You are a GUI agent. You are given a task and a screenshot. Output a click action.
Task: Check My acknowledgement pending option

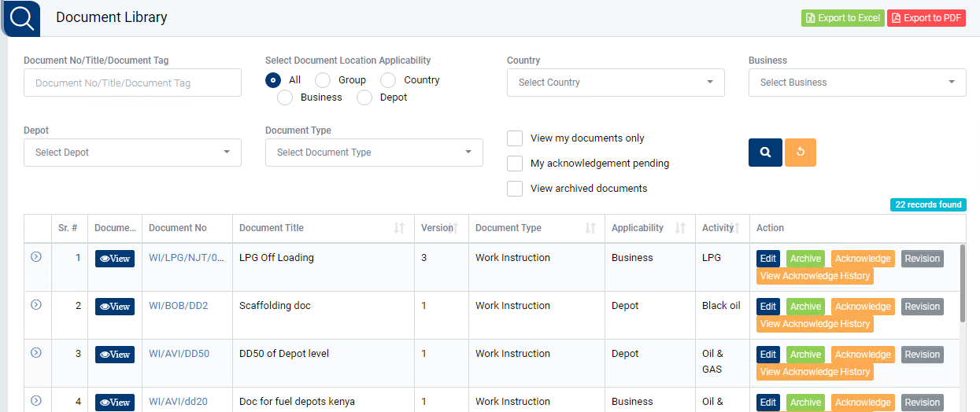[515, 164]
